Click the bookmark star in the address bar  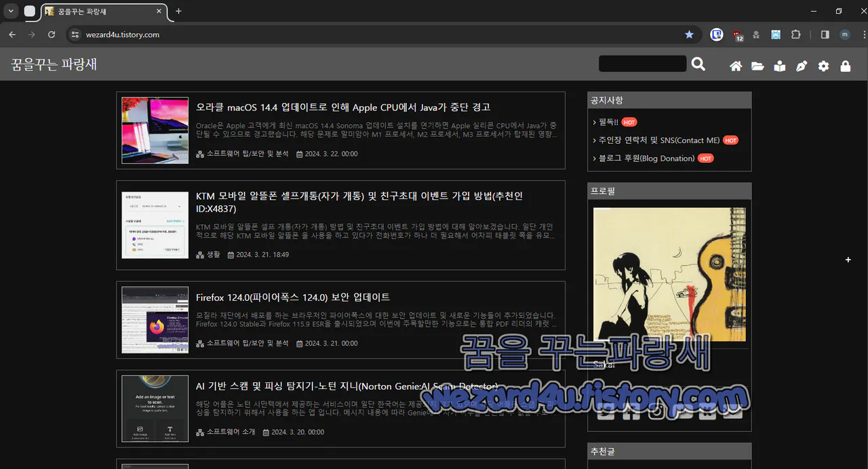(689, 34)
